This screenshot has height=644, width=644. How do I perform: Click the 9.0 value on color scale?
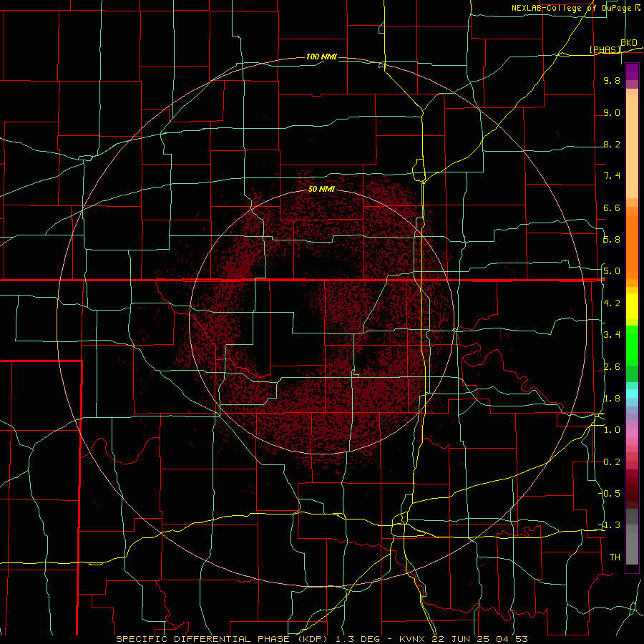coord(612,112)
